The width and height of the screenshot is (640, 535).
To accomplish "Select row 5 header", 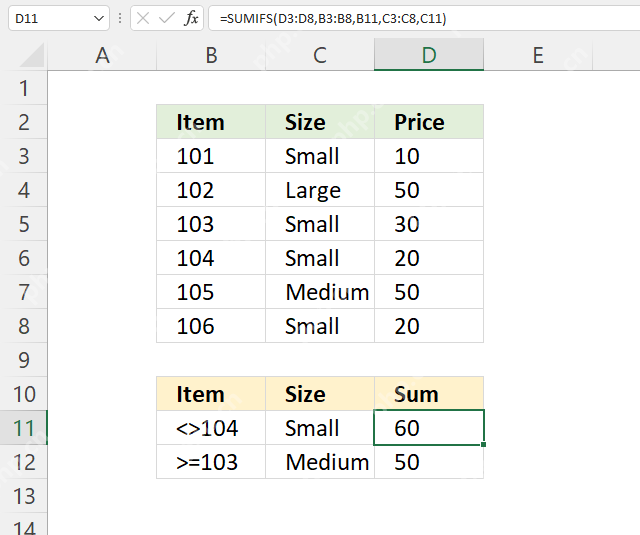I will click(24, 224).
